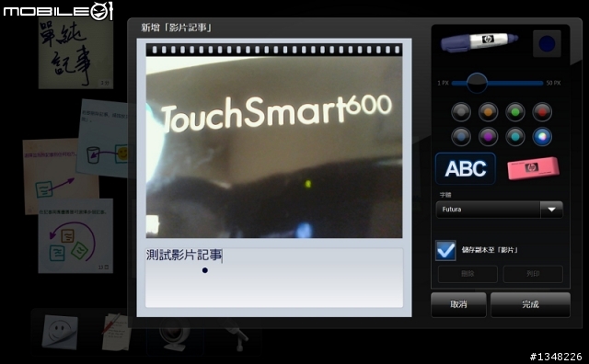
Task: Open the rotating notes tutorial note
Action: (x=75, y=235)
